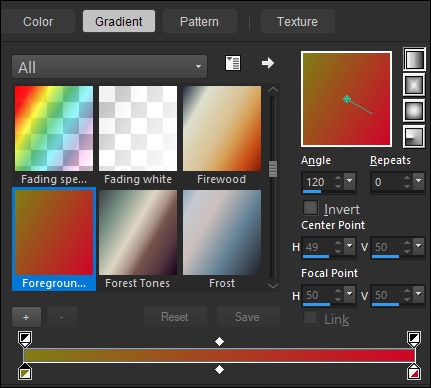Screen dimensions: 431x388
Task: Click the plus add gradient button
Action: click(x=26, y=317)
